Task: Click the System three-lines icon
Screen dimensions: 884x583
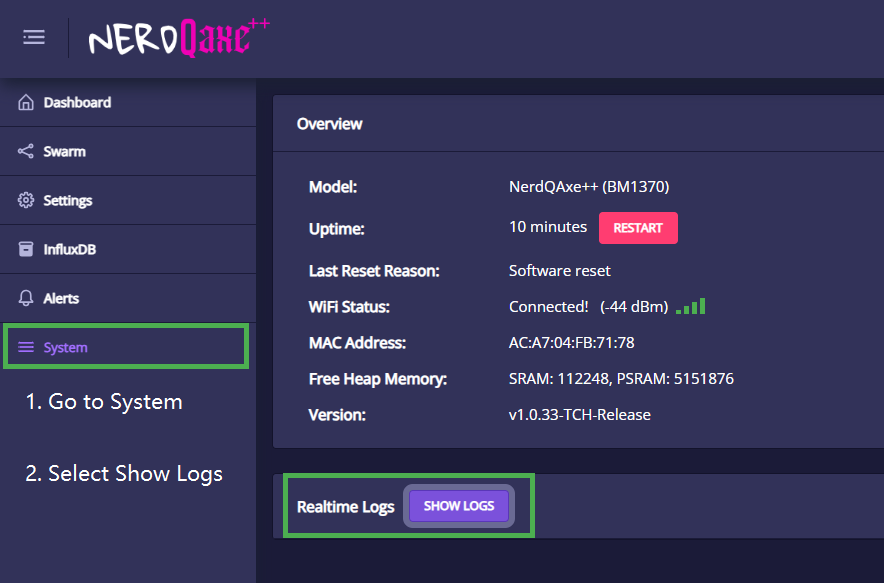Action: (x=26, y=348)
